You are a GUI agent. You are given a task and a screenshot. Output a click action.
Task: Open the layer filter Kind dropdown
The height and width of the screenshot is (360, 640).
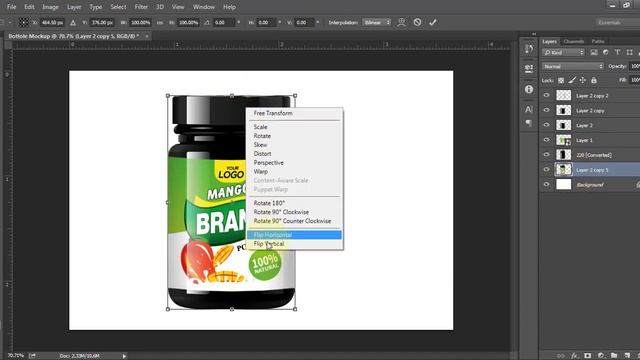point(563,52)
